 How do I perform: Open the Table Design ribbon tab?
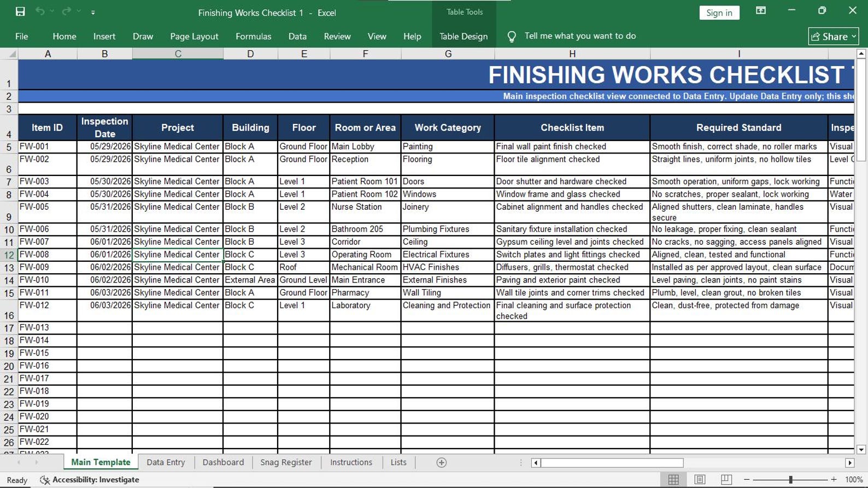[x=464, y=36]
